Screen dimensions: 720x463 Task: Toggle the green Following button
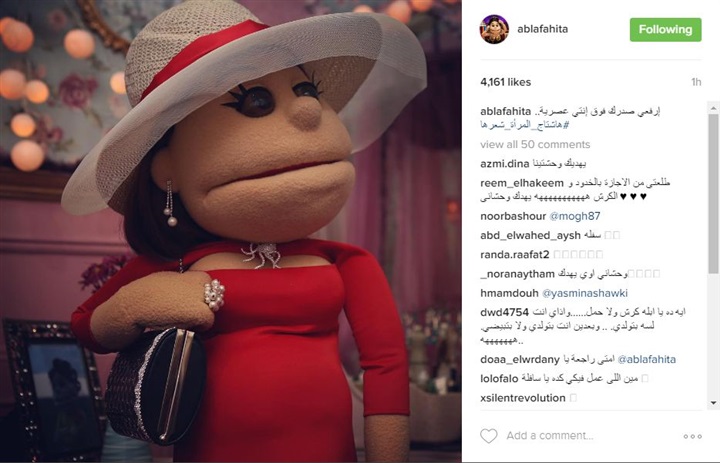(665, 30)
